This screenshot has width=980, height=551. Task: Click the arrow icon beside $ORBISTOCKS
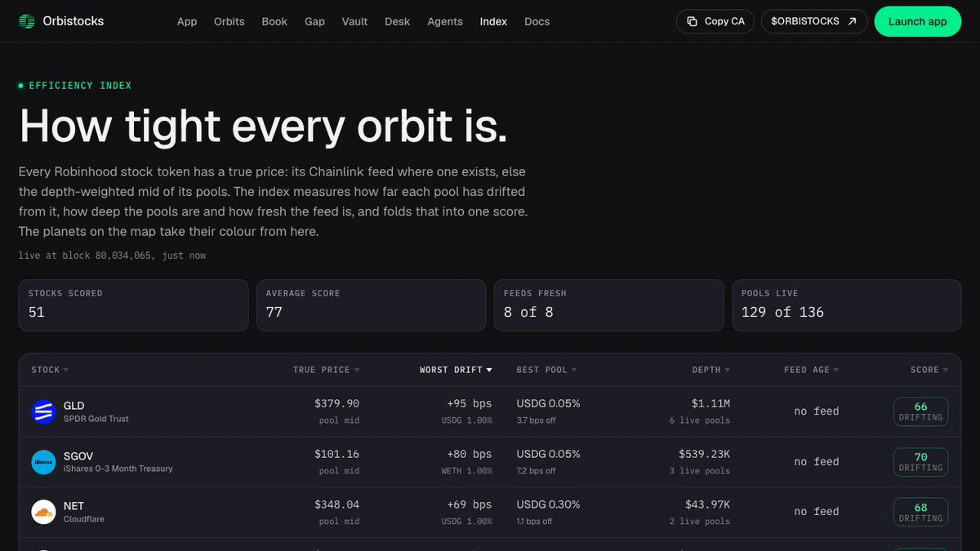852,21
